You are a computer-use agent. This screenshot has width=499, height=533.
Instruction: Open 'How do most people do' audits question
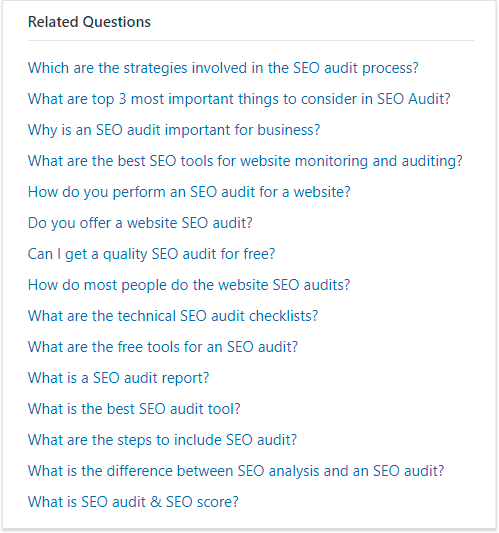pos(189,285)
